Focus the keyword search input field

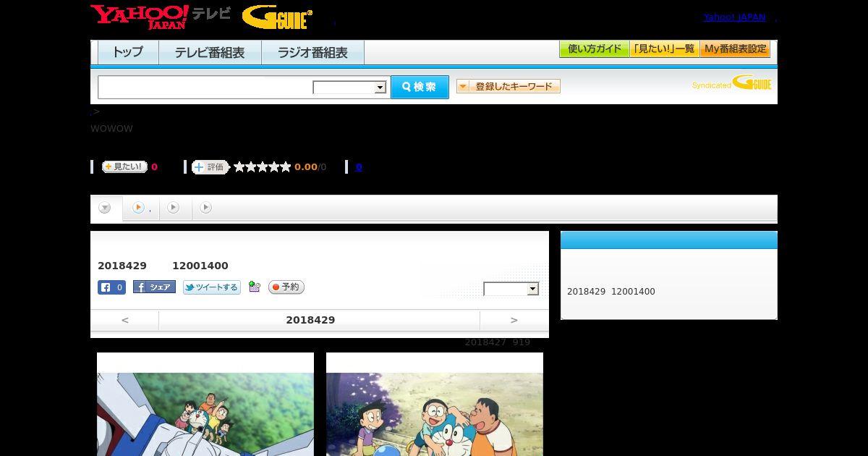pyautogui.click(x=205, y=87)
